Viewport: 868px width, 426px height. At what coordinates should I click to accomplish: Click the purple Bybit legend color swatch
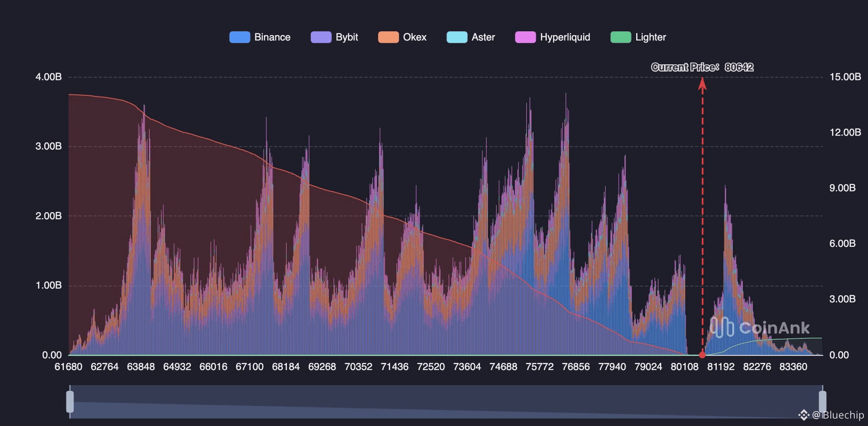pyautogui.click(x=321, y=37)
